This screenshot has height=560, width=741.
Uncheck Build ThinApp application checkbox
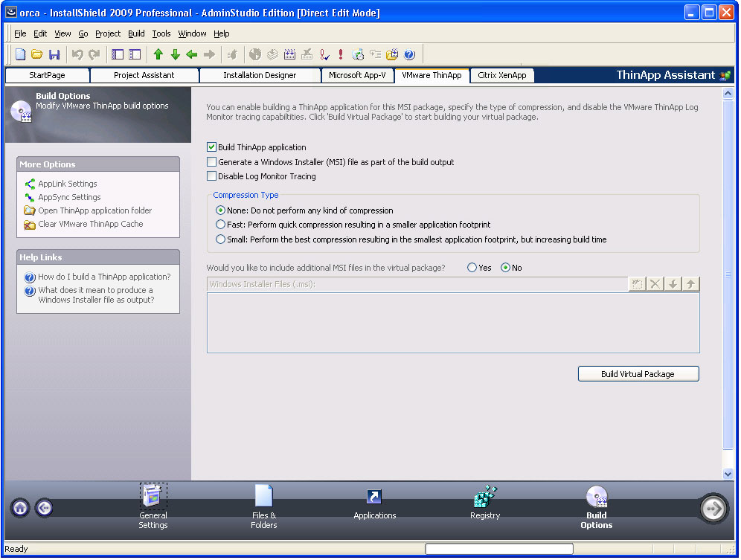click(x=212, y=147)
